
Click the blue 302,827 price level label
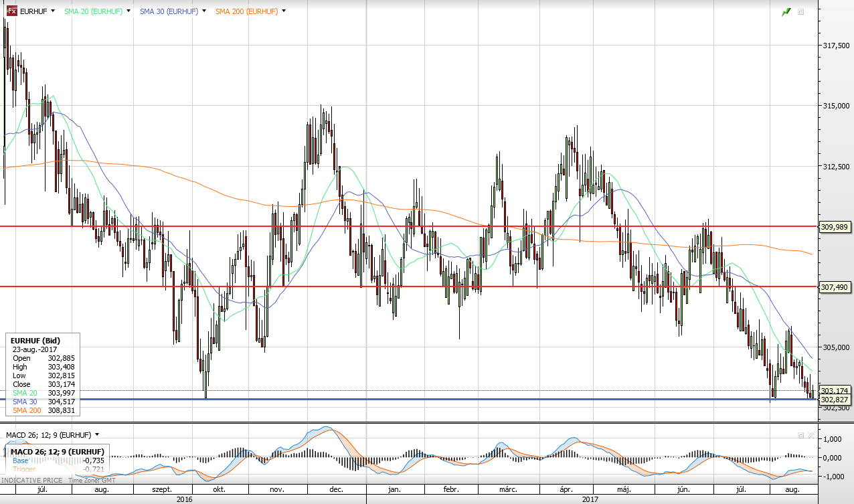[835, 400]
